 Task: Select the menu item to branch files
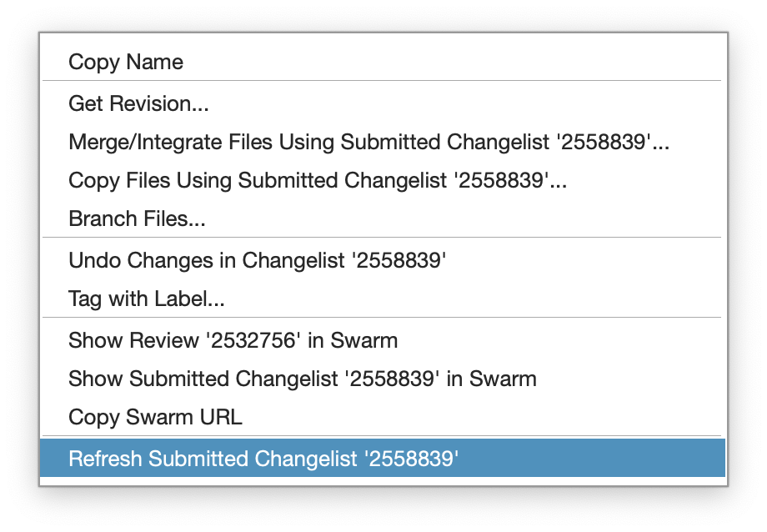pos(383,218)
